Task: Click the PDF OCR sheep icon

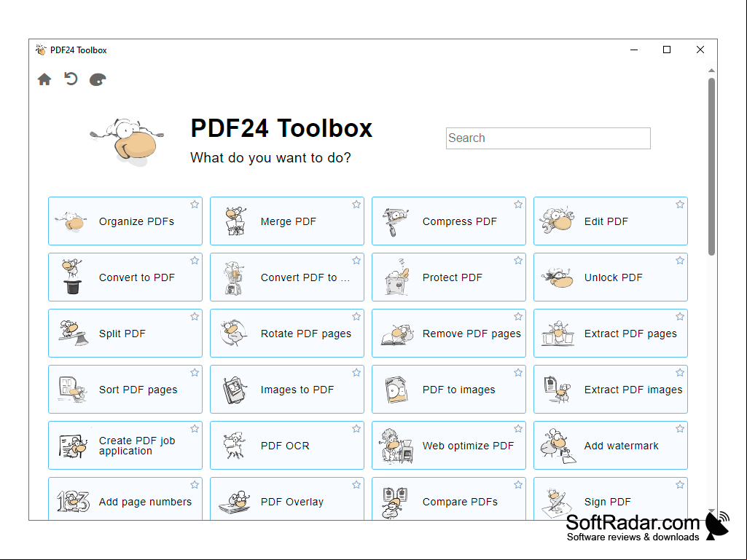Action: (x=234, y=445)
